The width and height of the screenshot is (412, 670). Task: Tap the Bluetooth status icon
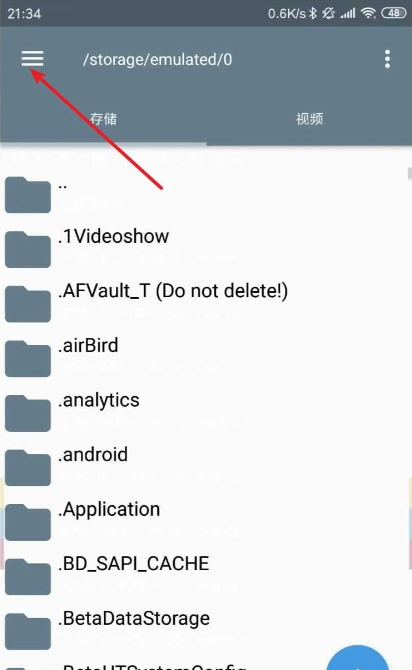[313, 13]
